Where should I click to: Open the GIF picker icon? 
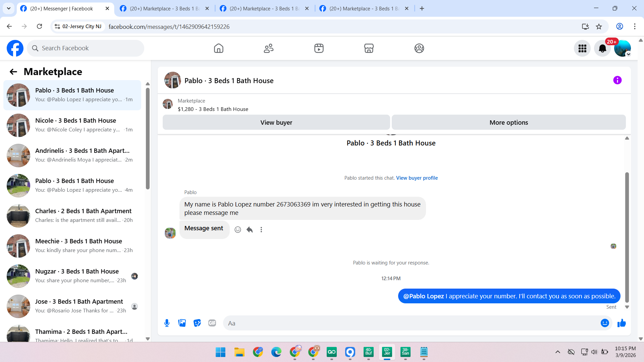tap(212, 323)
